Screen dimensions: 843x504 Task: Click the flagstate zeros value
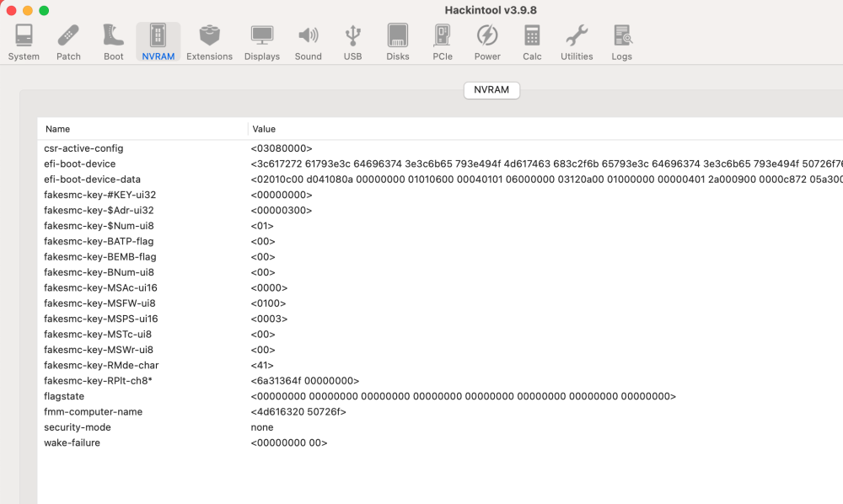(x=463, y=396)
